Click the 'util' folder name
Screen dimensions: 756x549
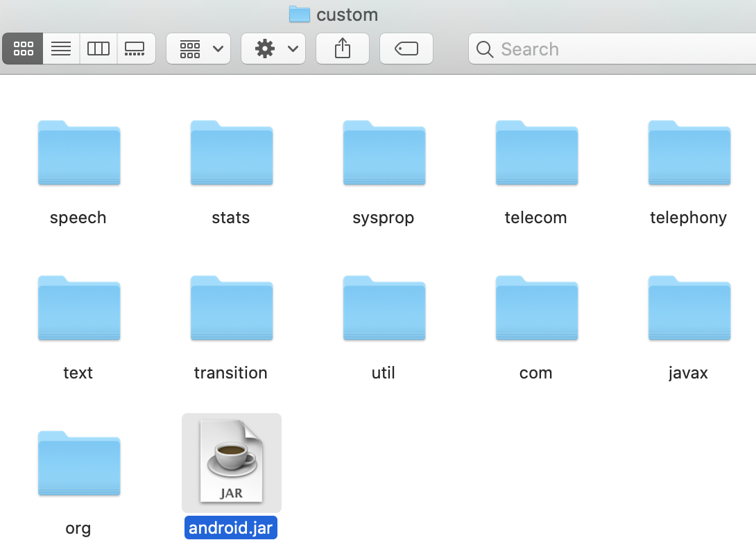tap(384, 373)
